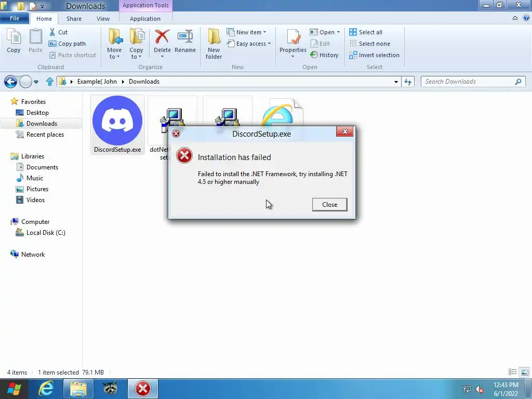Click Cut in the Clipboard group
The image size is (532, 399).
(x=58, y=32)
